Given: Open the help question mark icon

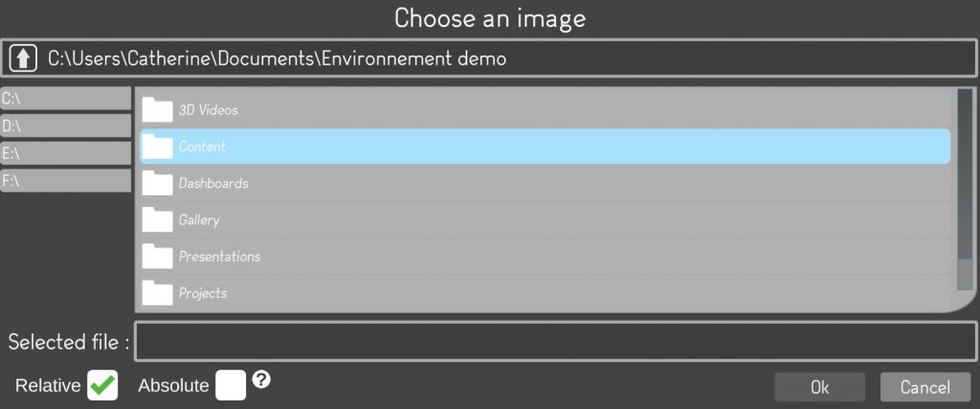Looking at the screenshot, I should [x=261, y=379].
